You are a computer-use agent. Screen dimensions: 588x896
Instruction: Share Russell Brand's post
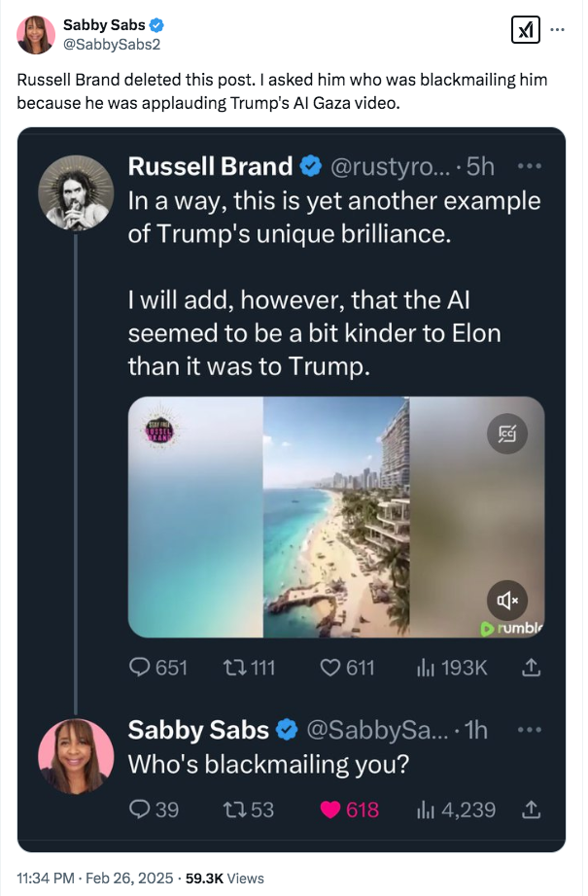click(531, 668)
